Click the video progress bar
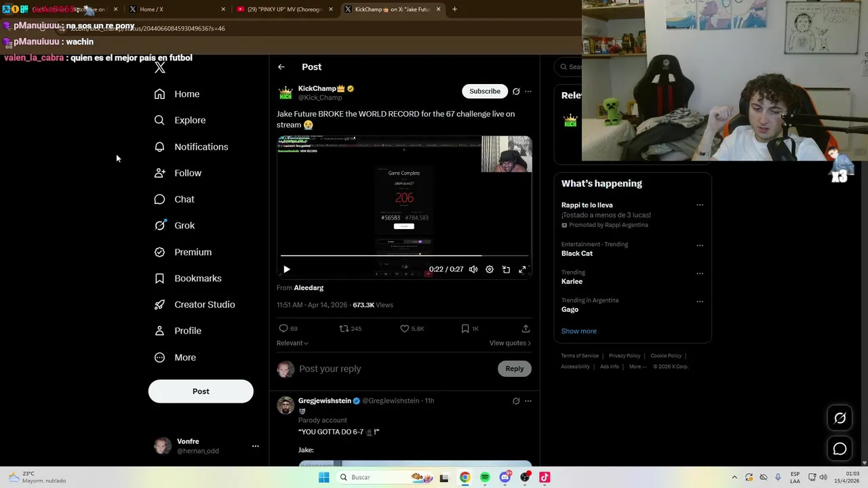Viewport: 868px width, 488px height. (404, 256)
